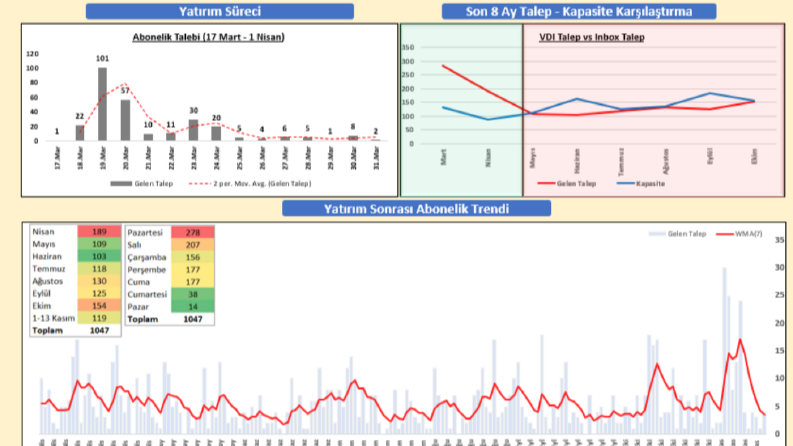The width and height of the screenshot is (793, 446).
Task: Select the Cumartesi value 38 cell
Action: [x=193, y=294]
